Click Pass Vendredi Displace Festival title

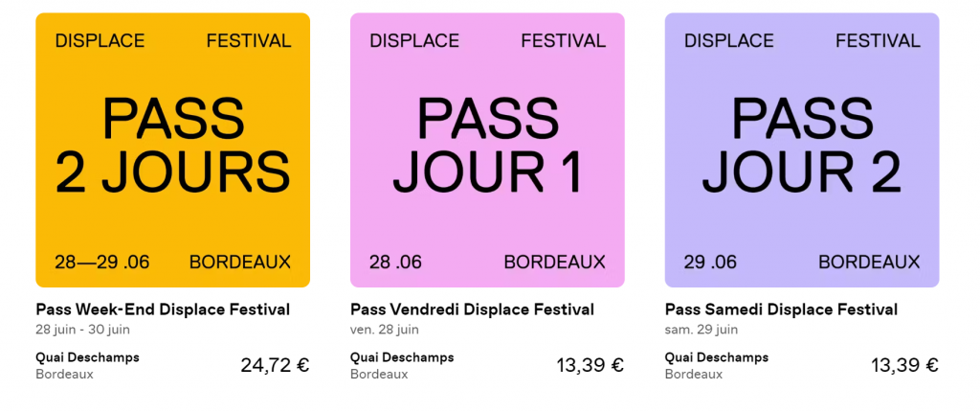tap(472, 309)
